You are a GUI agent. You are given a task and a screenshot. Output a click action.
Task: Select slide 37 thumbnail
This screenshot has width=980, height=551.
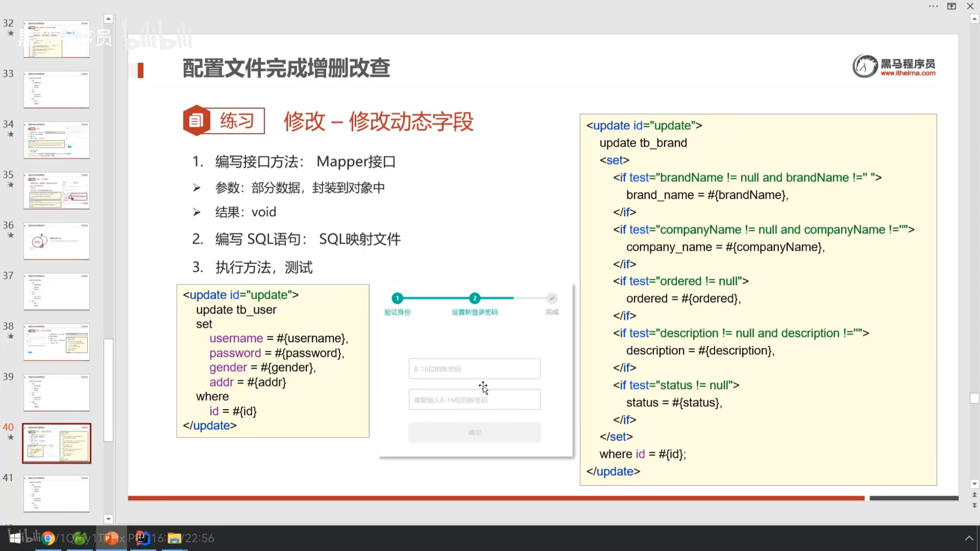coord(57,292)
